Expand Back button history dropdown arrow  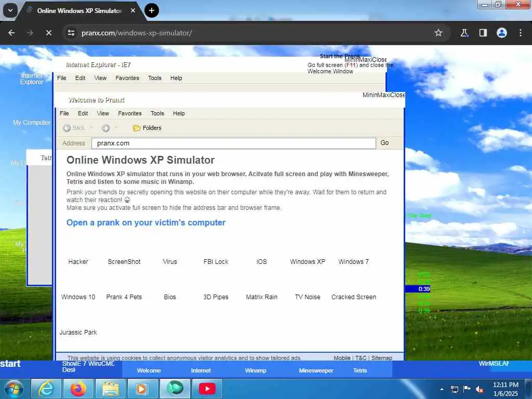pyautogui.click(x=91, y=128)
